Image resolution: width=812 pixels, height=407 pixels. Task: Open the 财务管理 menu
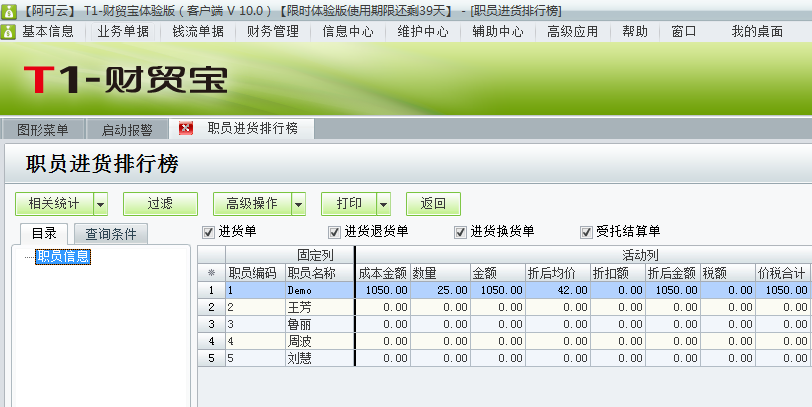tap(273, 32)
